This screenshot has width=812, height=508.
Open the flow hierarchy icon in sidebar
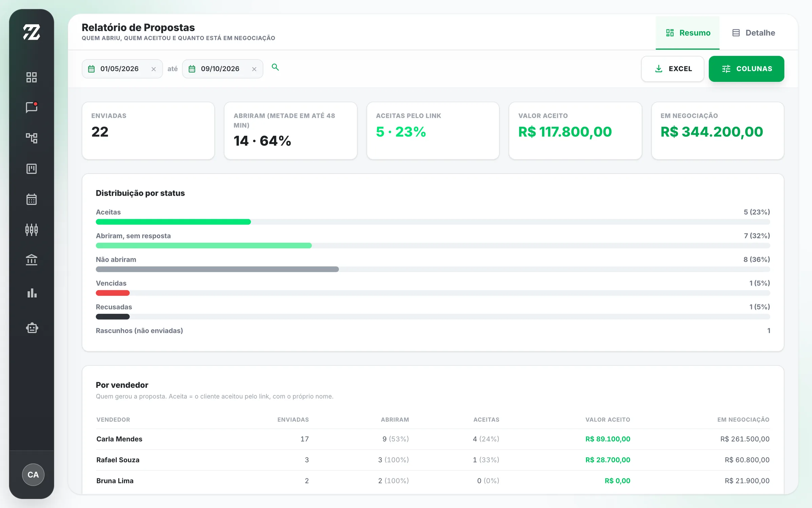point(31,138)
